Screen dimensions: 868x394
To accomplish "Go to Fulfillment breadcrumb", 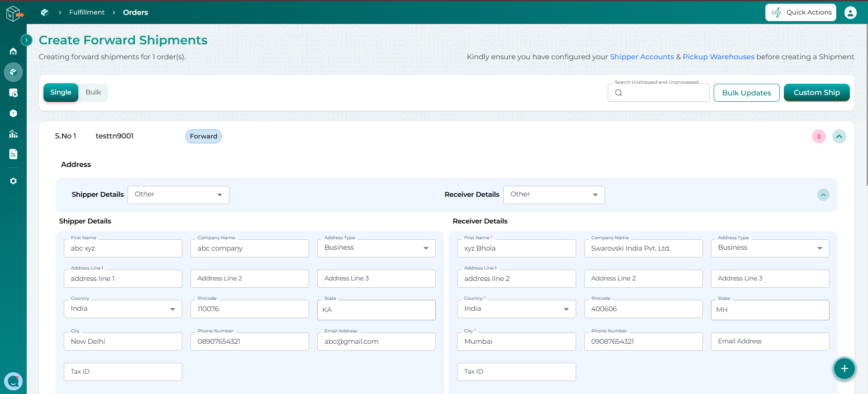I will [x=87, y=12].
